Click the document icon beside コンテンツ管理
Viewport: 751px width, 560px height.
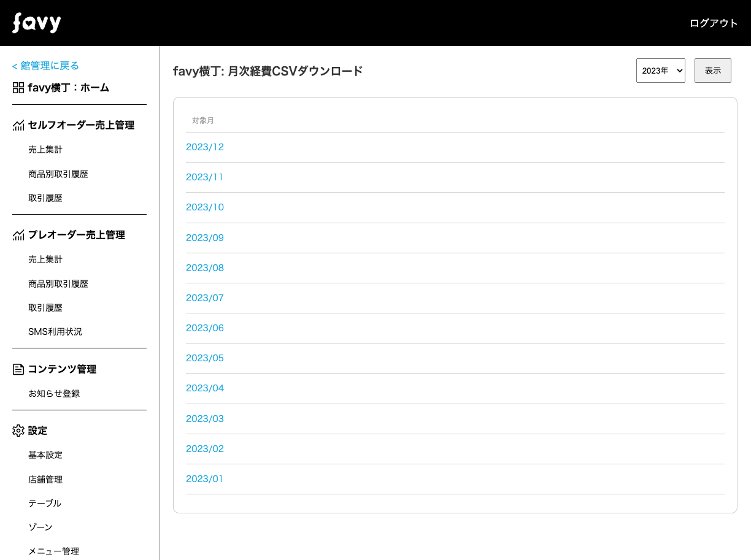18,369
